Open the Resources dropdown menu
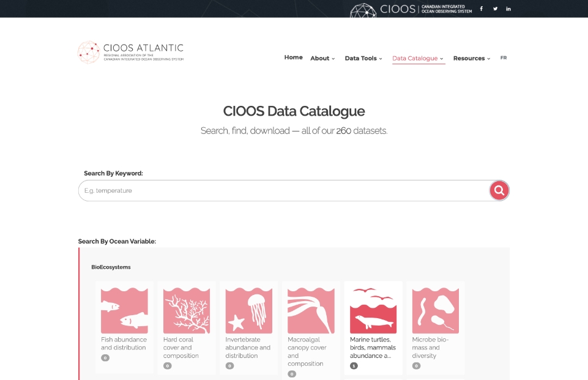Screen dimensions: 588x380 (x=471, y=58)
